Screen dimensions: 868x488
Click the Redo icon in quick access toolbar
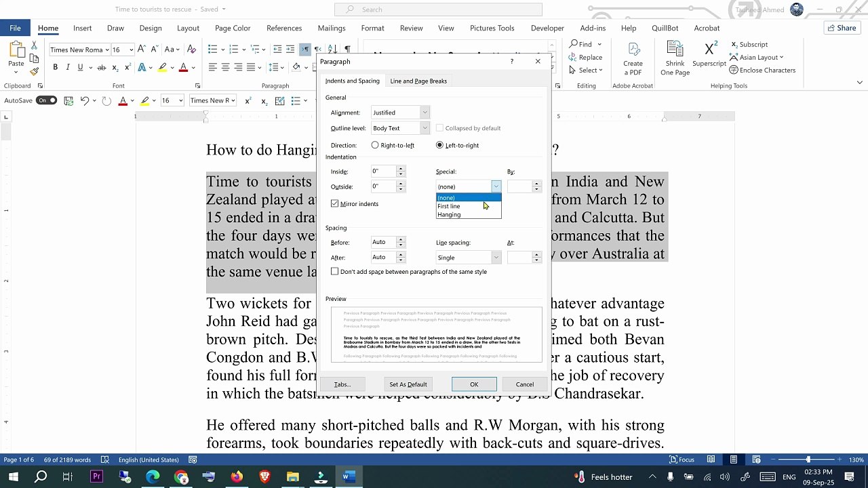click(106, 100)
